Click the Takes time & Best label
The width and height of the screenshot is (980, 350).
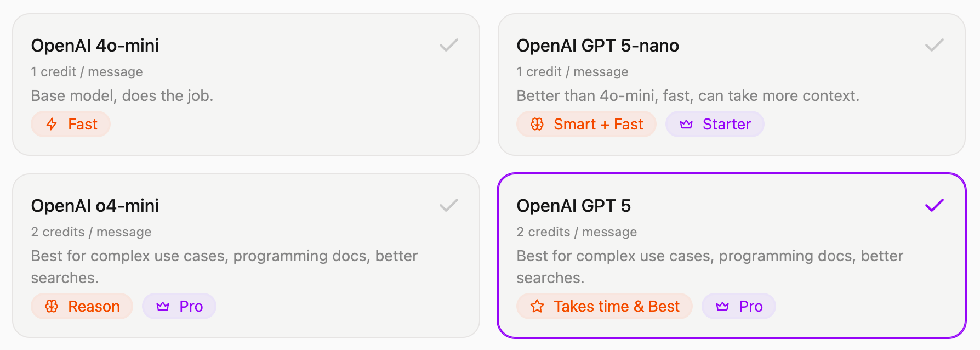pyautogui.click(x=616, y=307)
